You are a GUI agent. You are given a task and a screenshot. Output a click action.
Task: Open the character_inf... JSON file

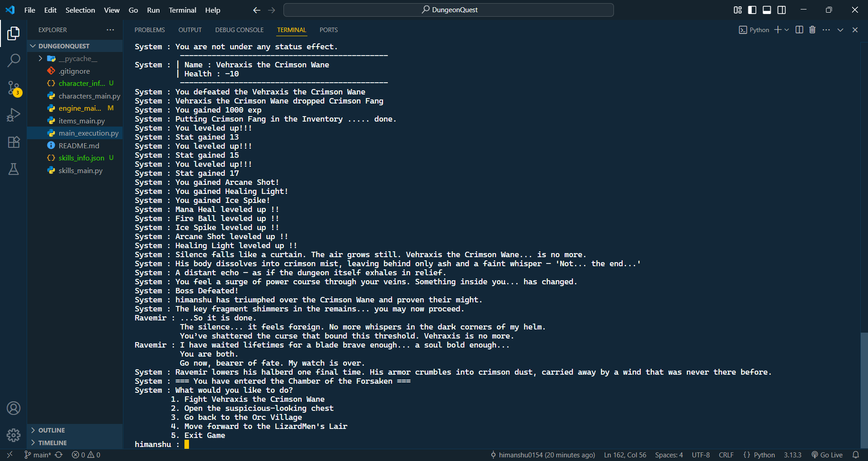tap(75, 84)
